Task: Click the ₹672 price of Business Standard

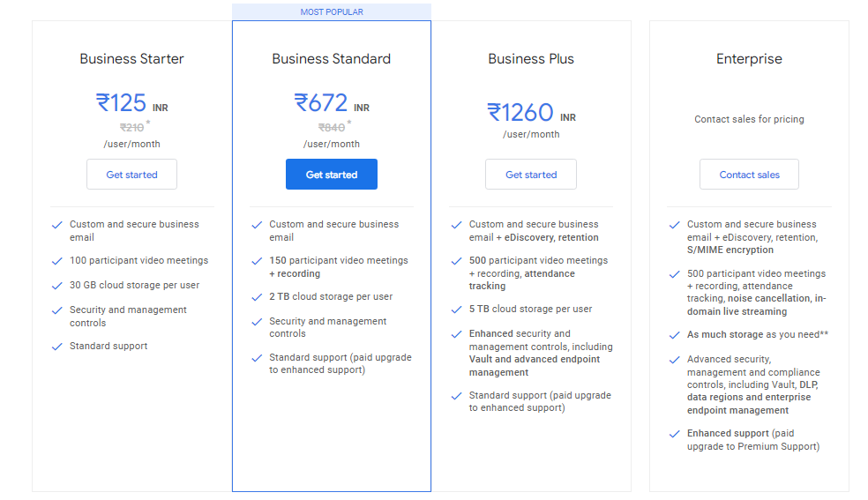Action: (321, 103)
